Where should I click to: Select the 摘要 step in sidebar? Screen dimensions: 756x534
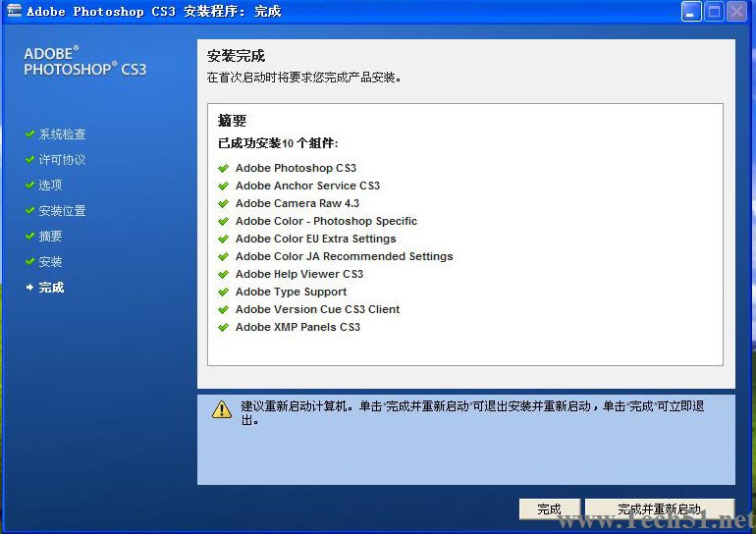click(x=51, y=237)
